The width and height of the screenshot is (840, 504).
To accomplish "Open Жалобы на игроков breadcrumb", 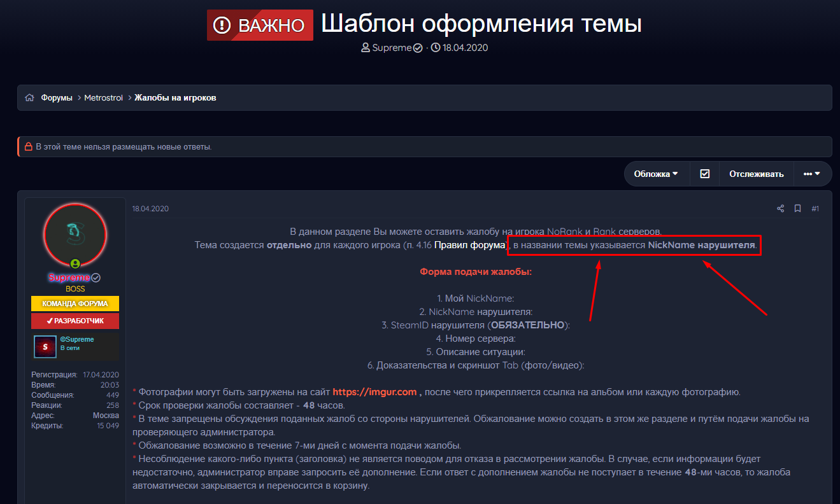I will (175, 98).
